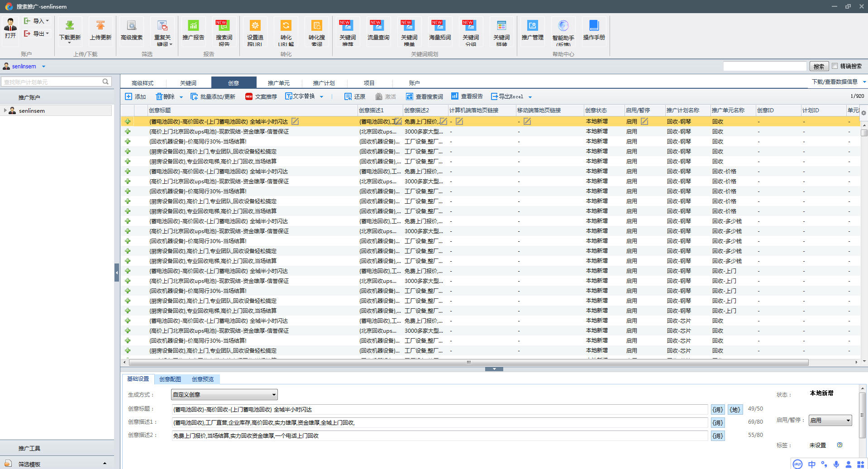Expand the senlinsem account tree node
This screenshot has height=469, width=868.
(x=5, y=110)
